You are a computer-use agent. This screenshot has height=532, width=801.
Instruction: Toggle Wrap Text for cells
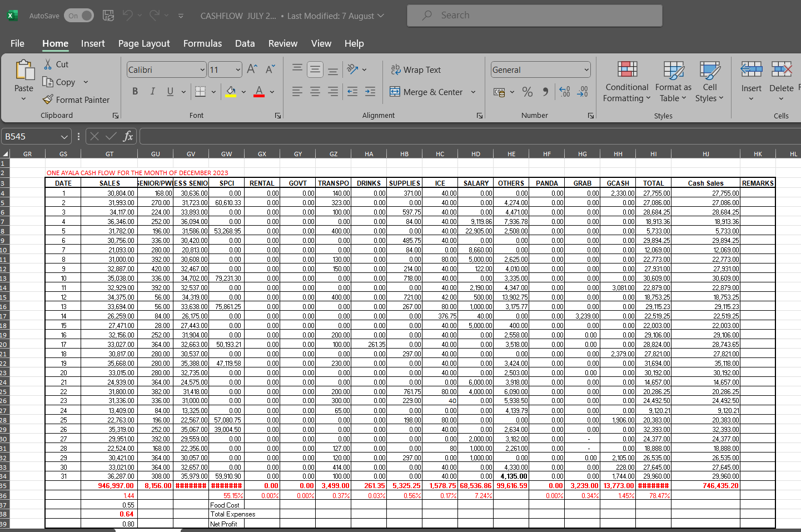pyautogui.click(x=416, y=69)
